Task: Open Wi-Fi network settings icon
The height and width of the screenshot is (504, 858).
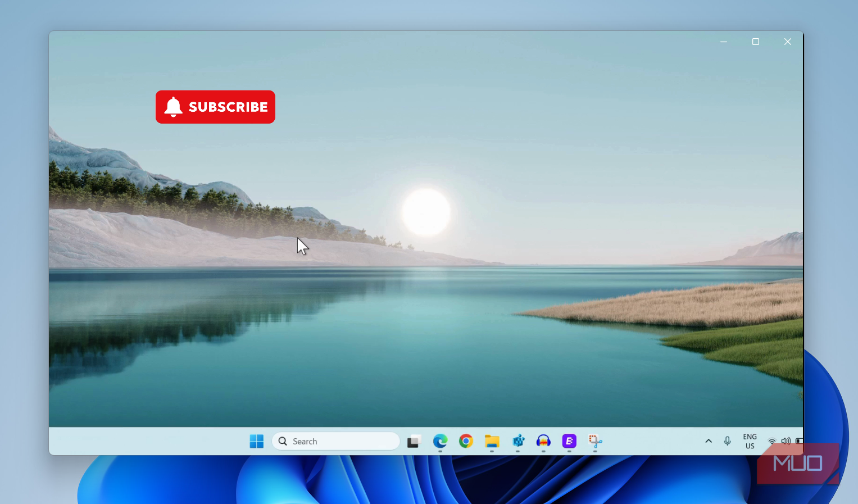Action: [773, 442]
